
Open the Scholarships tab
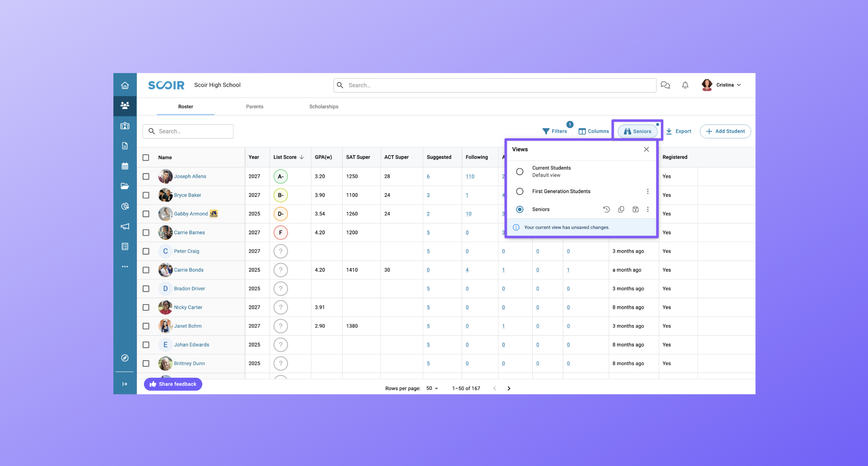[x=323, y=106]
